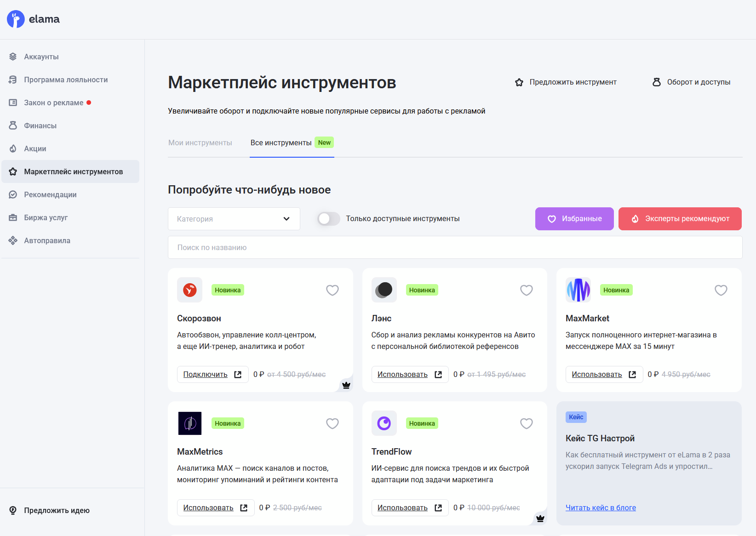Favorite TrendFlow with heart icon
The image size is (756, 536).
pos(527,423)
